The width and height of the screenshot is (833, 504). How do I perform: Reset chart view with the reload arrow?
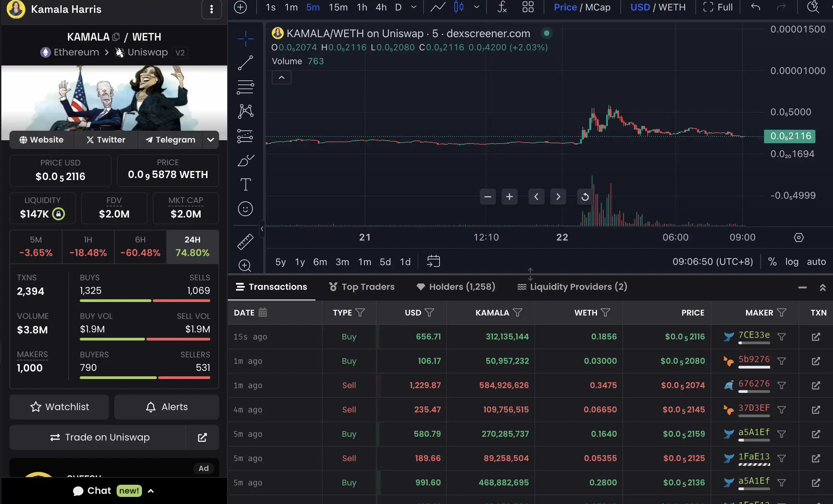(x=585, y=197)
